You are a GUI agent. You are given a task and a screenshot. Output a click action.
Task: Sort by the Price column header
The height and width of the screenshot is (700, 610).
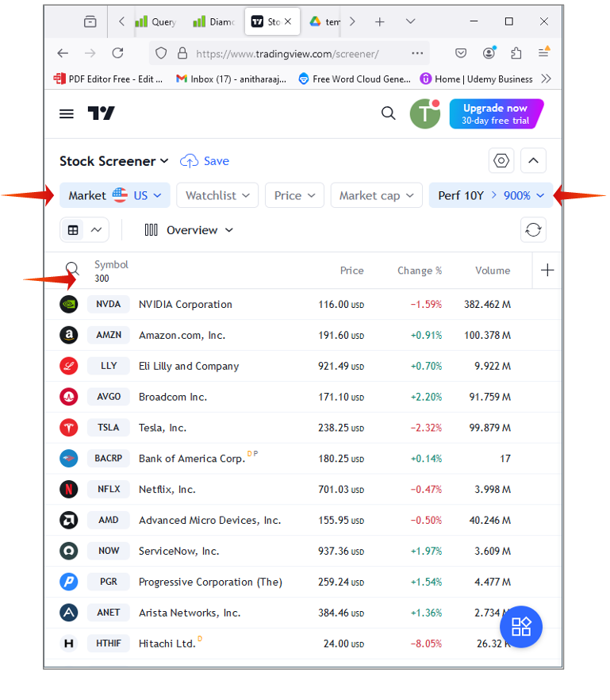351,271
